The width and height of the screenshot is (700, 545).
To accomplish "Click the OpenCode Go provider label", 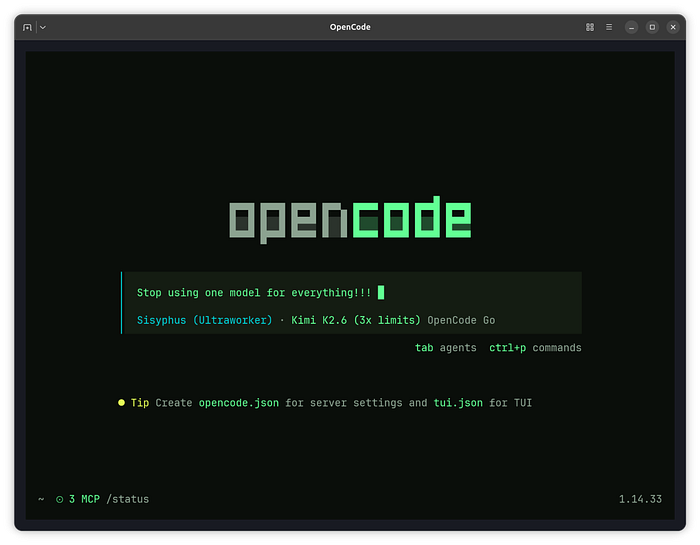I will click(461, 320).
